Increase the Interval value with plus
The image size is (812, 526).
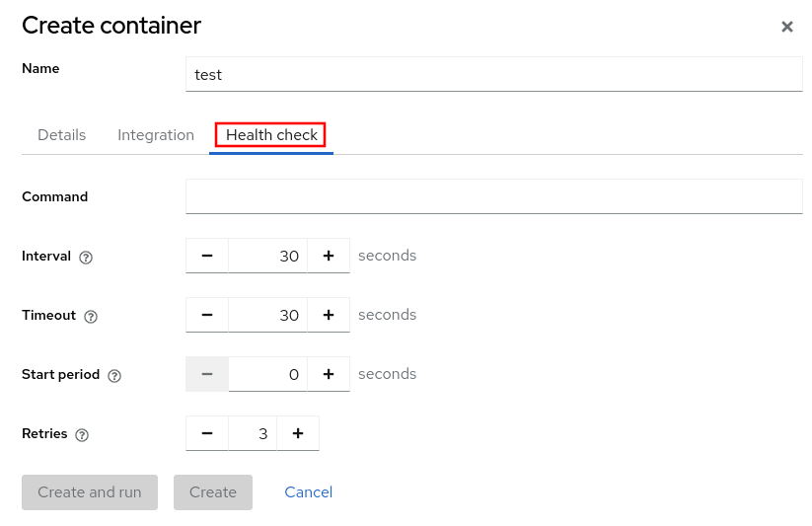pyautogui.click(x=329, y=256)
